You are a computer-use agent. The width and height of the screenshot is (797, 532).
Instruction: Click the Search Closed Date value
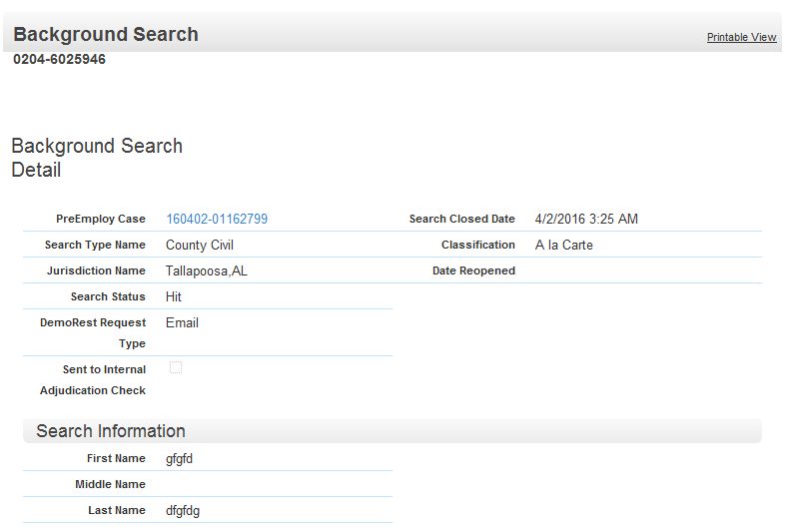tap(586, 219)
